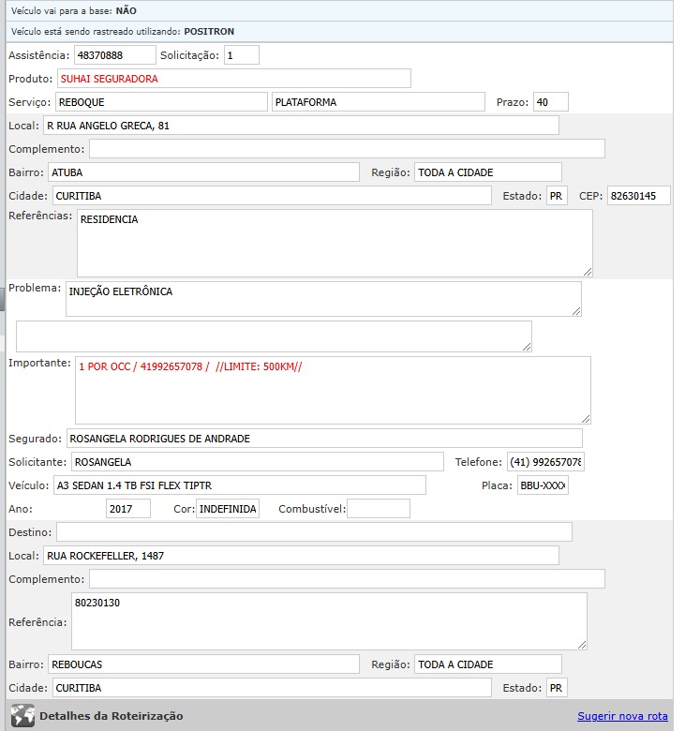Viewport: 700px width, 731px height.
Task: Select the origin Região field below Complemento
Action: pos(488,172)
